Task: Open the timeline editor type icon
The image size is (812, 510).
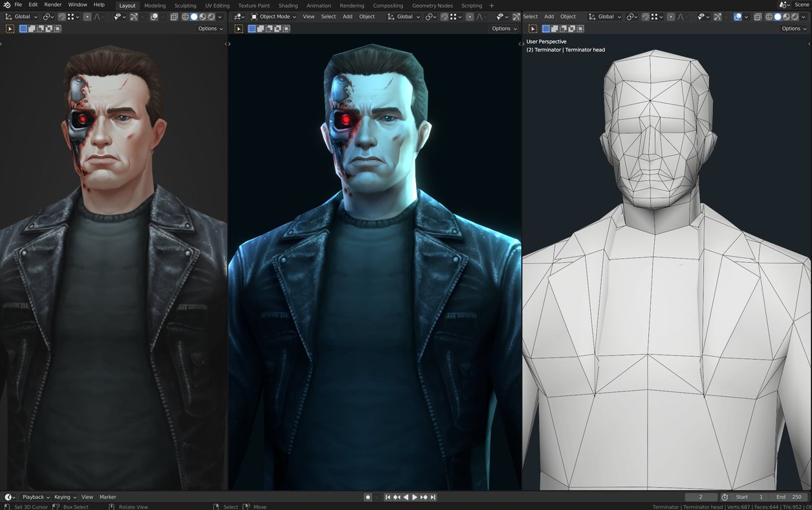Action: pos(9,497)
